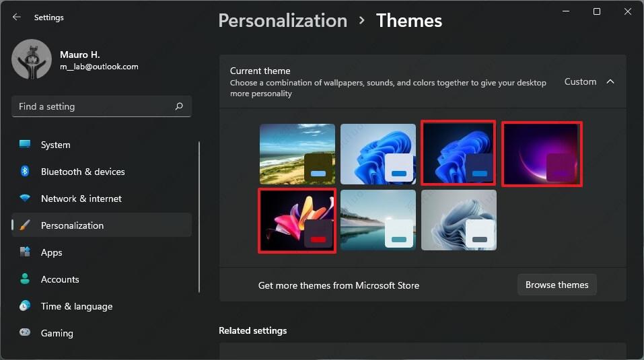The image size is (644, 360).
Task: Click the Personalization paintbrush icon
Action: (26, 225)
